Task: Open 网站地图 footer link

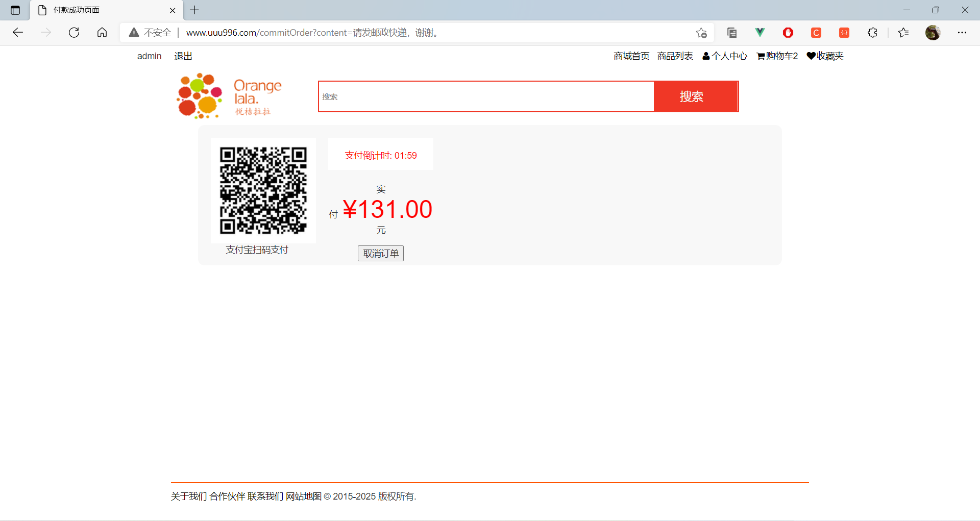Action: 304,497
